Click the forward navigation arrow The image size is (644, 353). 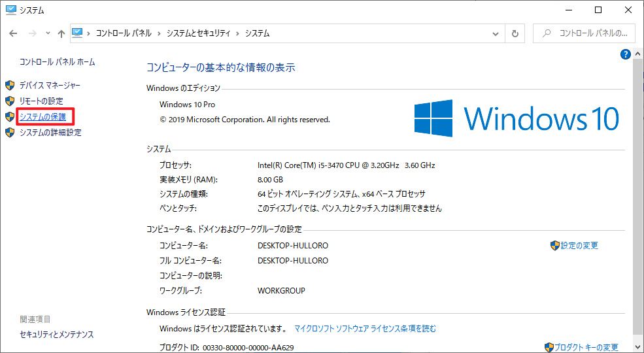tap(33, 33)
